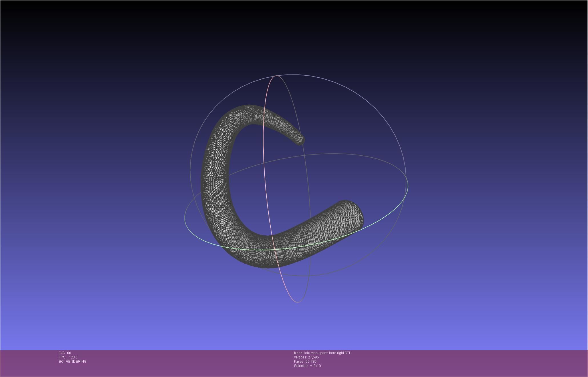Click the Faces: 55,186 info line
Viewport: 588px width, 377px height.
point(305,362)
